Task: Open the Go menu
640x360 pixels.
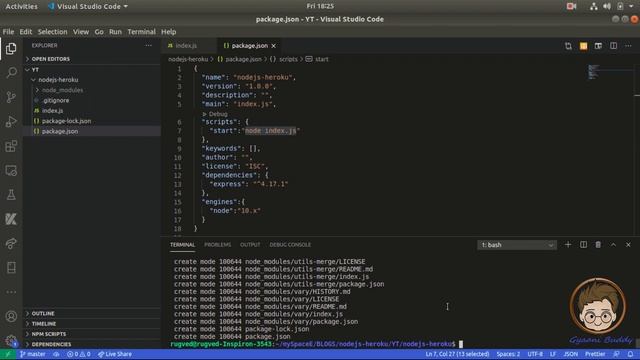Action: tap(99, 31)
